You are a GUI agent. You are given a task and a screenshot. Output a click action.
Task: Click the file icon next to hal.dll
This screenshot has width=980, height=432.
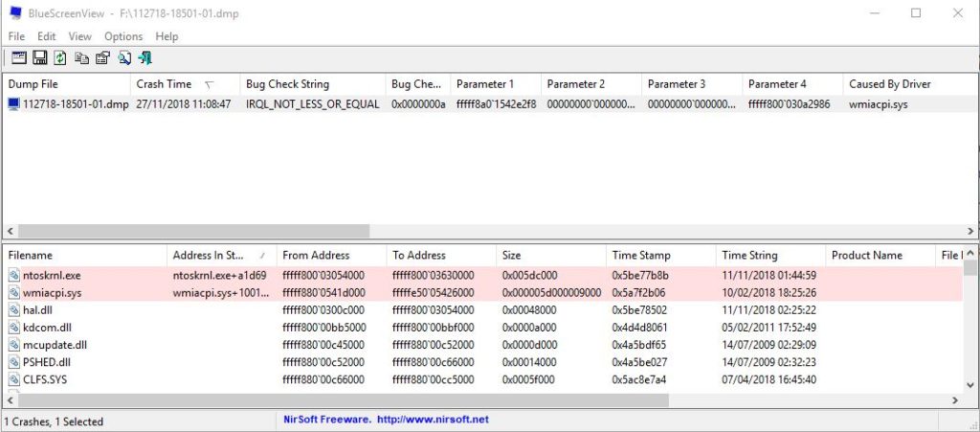[x=13, y=310]
